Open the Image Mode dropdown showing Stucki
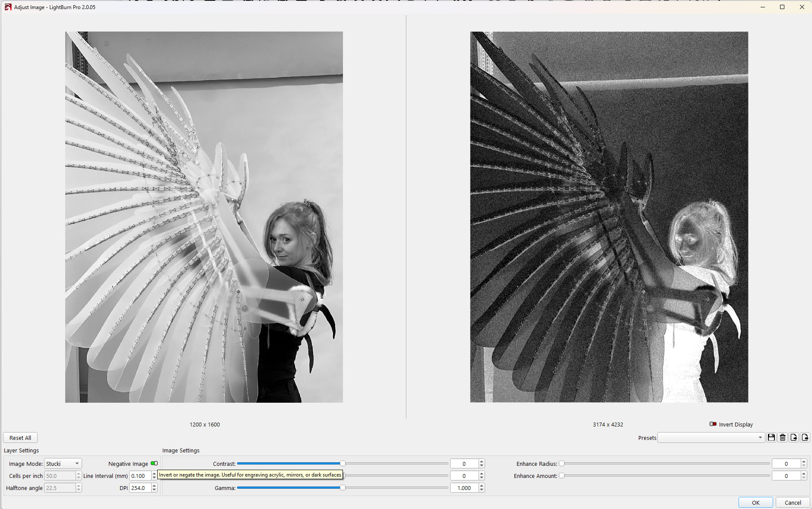The width and height of the screenshot is (812, 509). click(63, 464)
